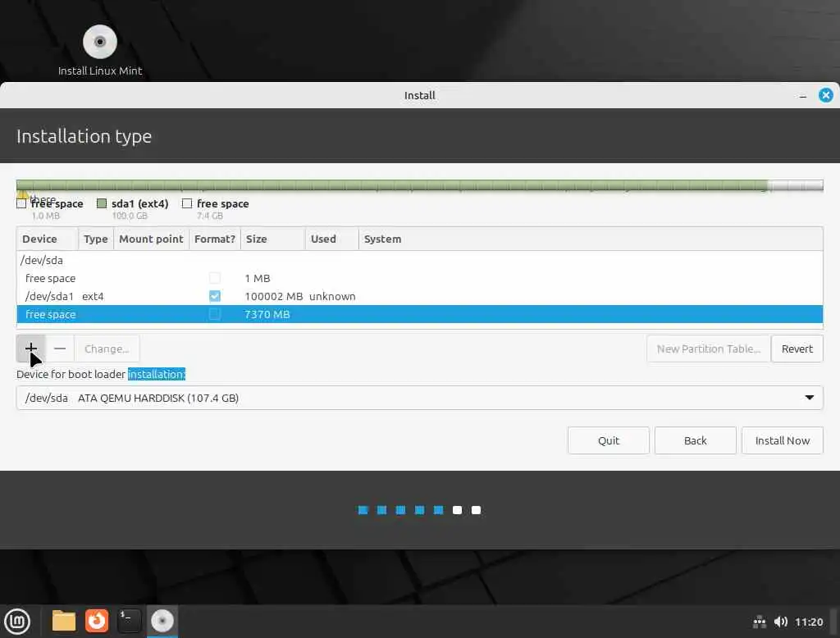The image size is (840, 638).
Task: Click the sda1 (ext4) green legend swatch
Action: tap(102, 203)
